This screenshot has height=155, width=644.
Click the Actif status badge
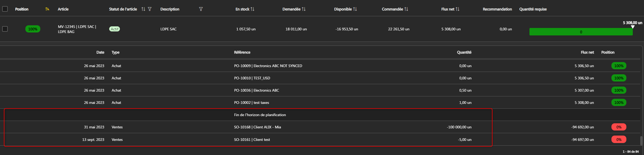click(x=115, y=29)
